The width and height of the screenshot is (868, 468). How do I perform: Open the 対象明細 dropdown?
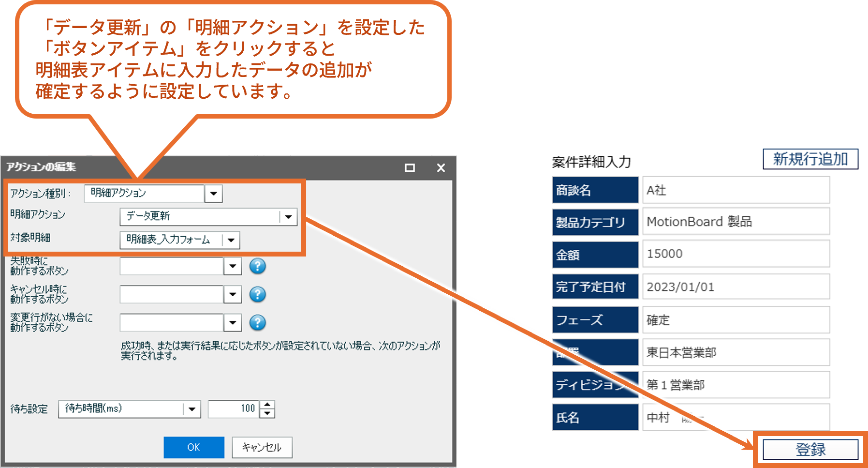(x=231, y=240)
